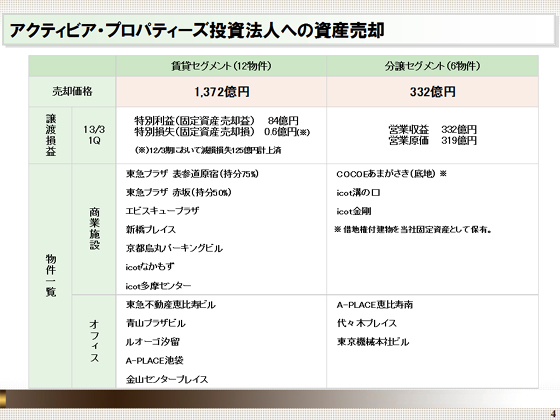Select the entry エビスキュープラザ
This screenshot has height=420, width=560.
click(x=162, y=211)
